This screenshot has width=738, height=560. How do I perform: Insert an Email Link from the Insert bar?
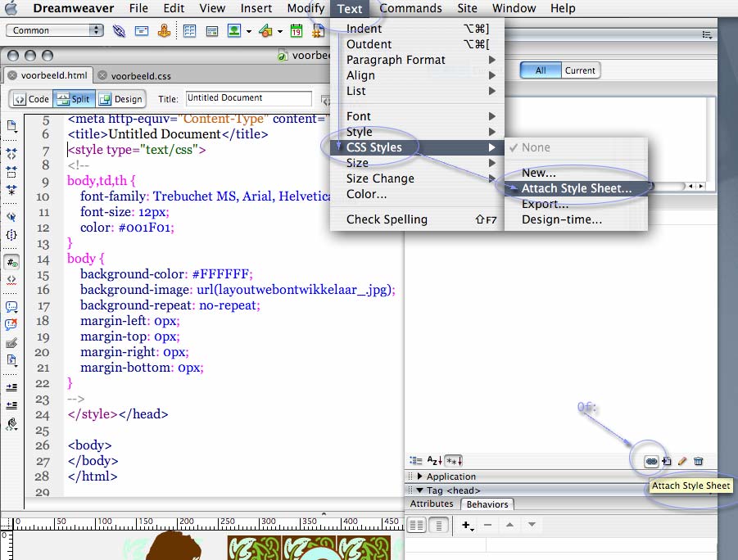[141, 31]
